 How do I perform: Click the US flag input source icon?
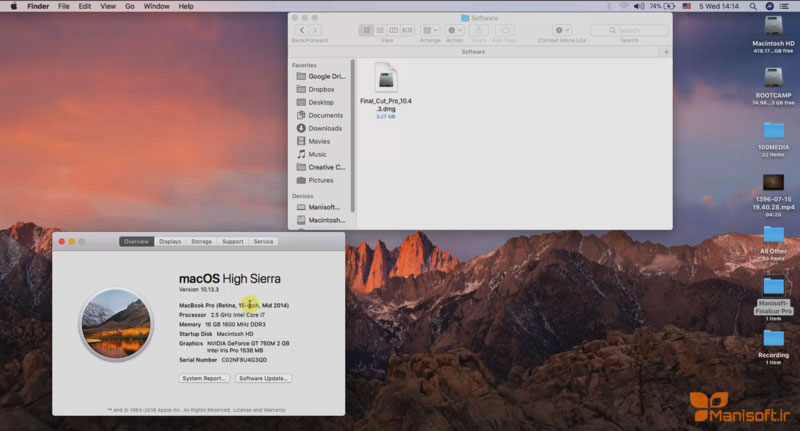click(x=687, y=6)
